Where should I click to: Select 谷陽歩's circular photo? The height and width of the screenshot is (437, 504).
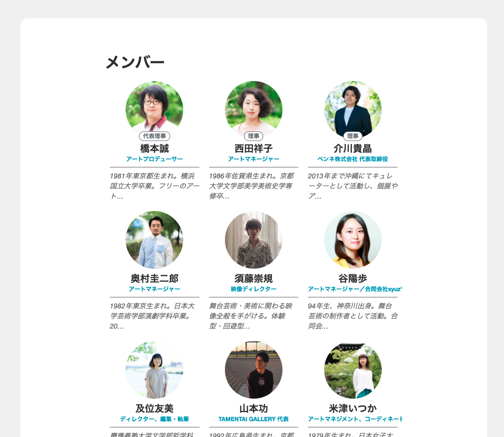coord(353,240)
